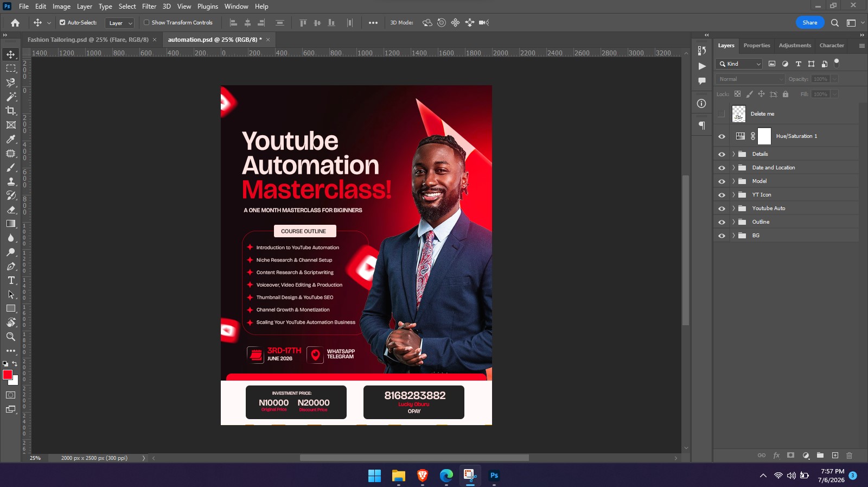Open the Layer menu

coord(84,7)
